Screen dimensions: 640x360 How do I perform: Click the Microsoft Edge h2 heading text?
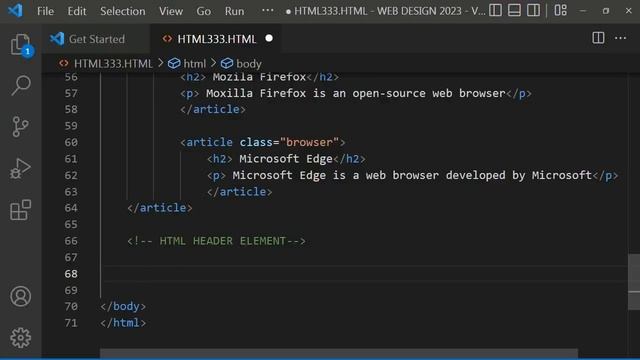286,159
